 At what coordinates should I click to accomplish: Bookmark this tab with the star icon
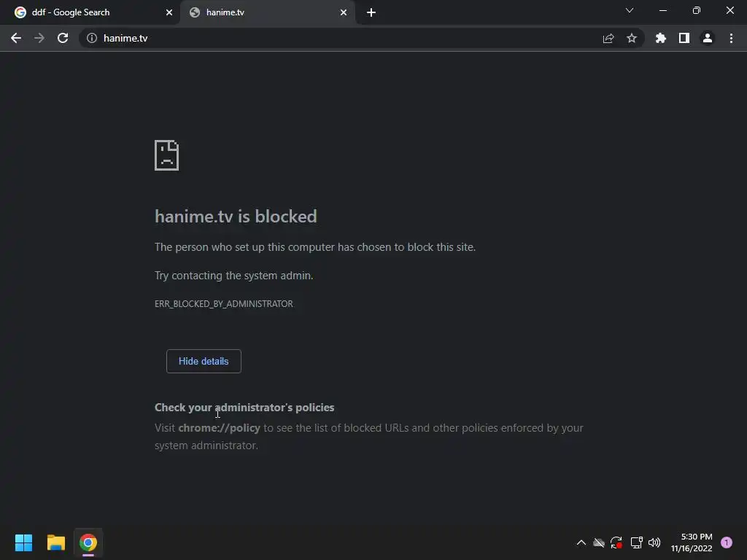(x=632, y=38)
